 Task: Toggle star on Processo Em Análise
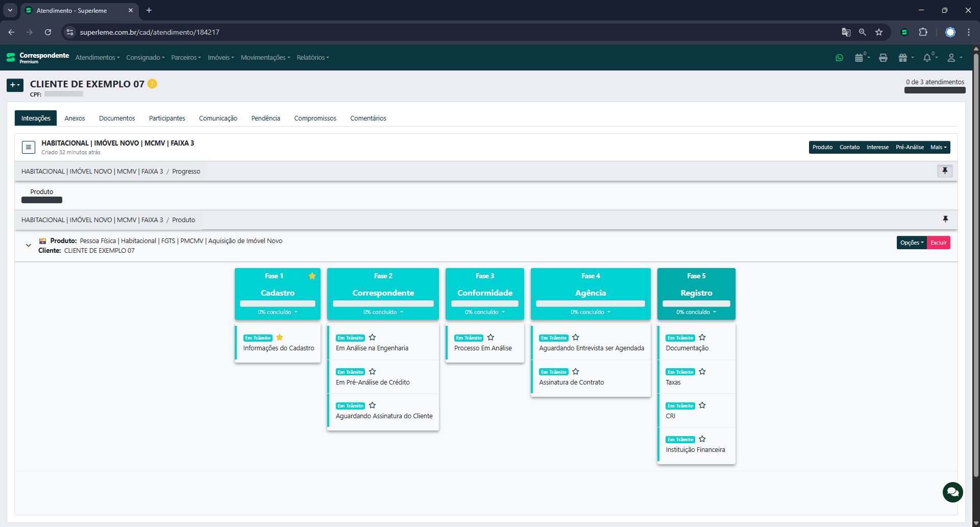click(491, 338)
